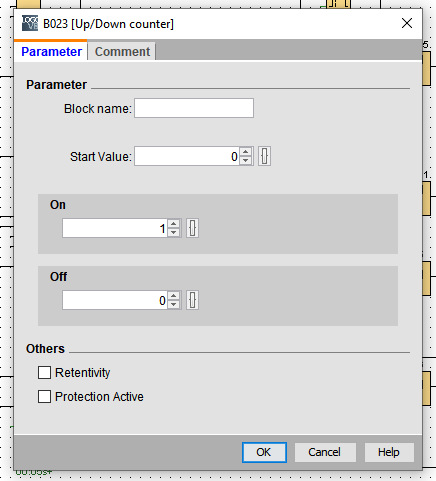Open reference selector for On threshold

192,228
